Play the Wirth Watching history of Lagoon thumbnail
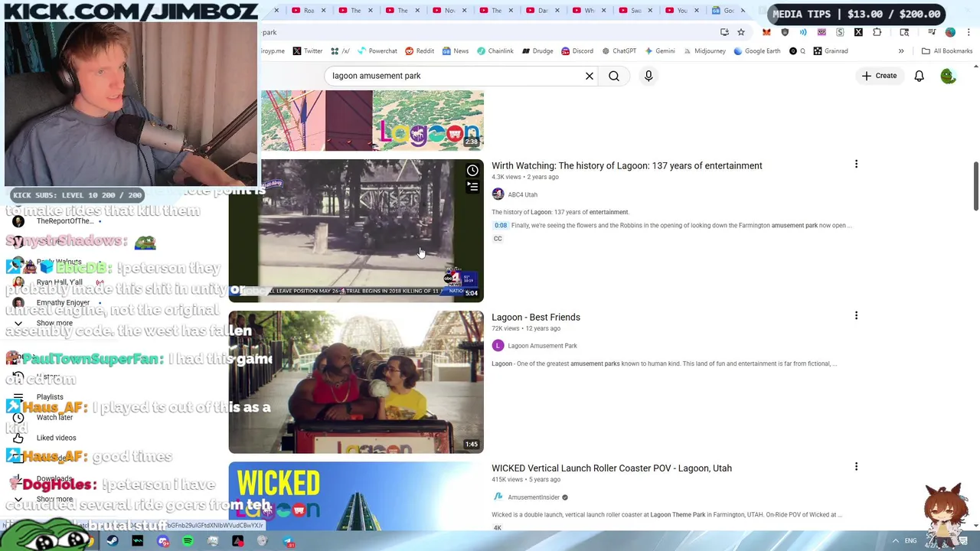The image size is (980, 551). click(356, 230)
